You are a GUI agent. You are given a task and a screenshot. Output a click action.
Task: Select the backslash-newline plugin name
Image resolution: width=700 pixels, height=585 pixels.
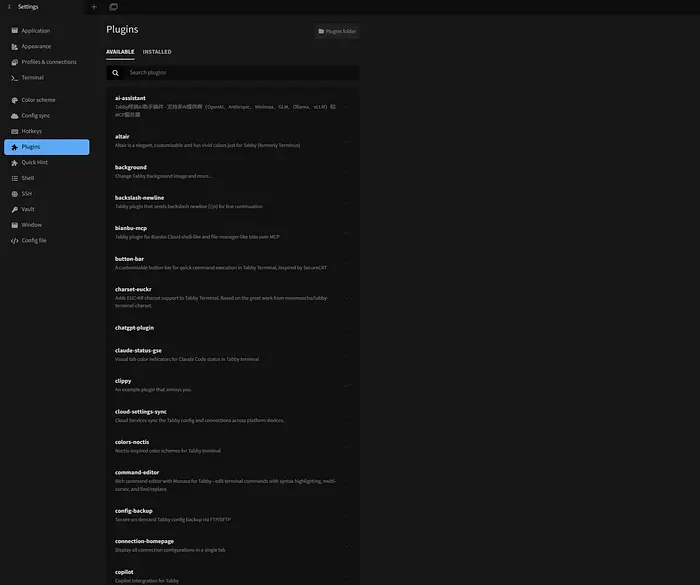point(139,198)
